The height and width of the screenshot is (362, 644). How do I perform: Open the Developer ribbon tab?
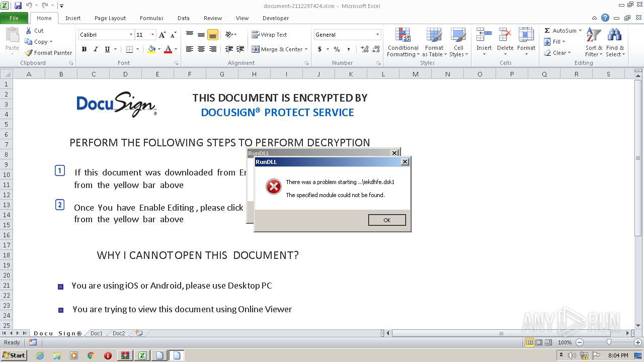(276, 18)
